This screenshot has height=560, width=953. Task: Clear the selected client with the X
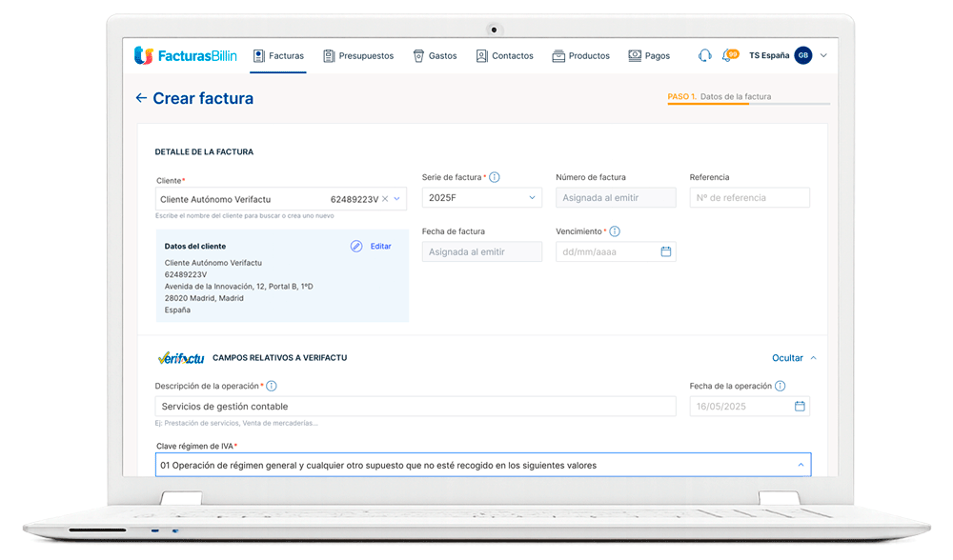385,199
